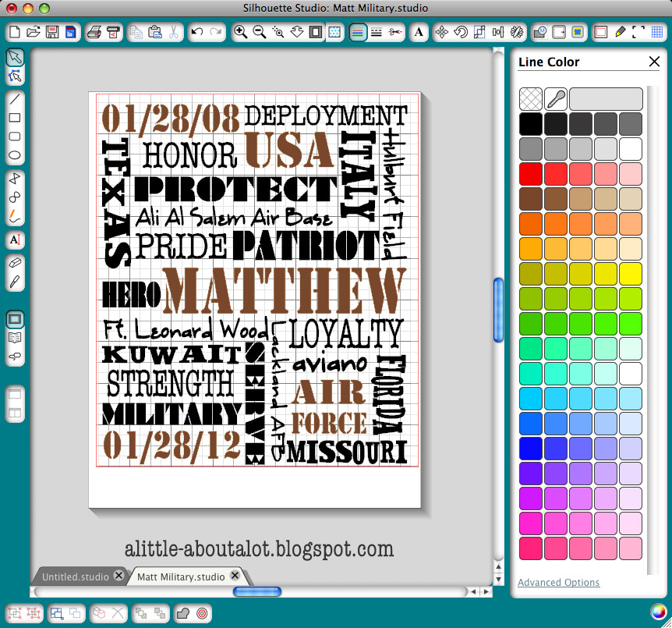Toggle the Select arrow tool
Screen dimensions: 672x628
click(x=15, y=57)
